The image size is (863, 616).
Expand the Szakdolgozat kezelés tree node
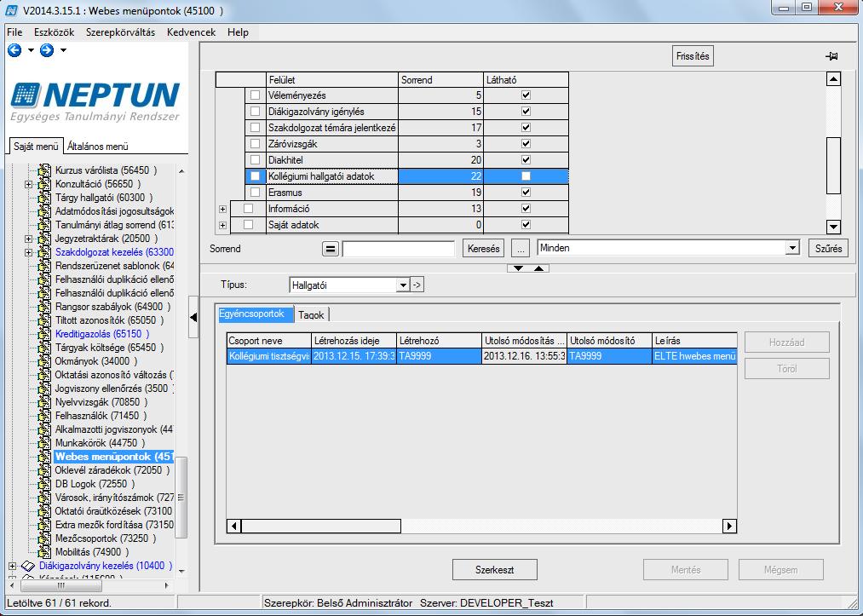29,253
